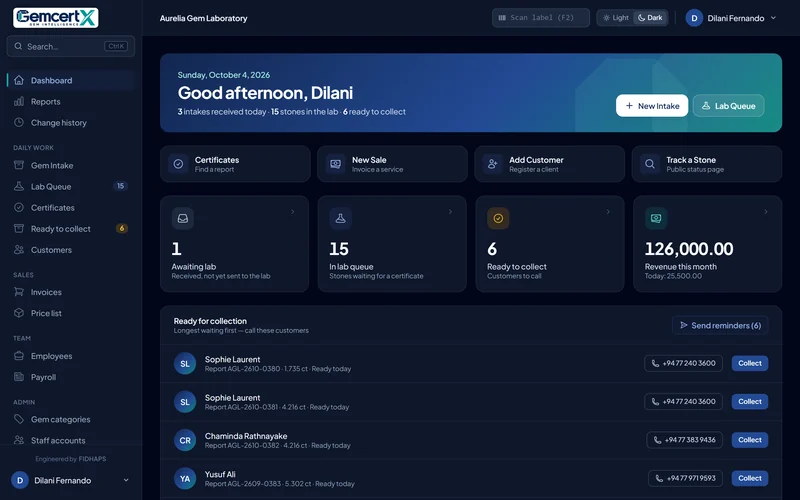Screen dimensions: 800x500
Task: Expand Ready to collect card arrow
Action: (608, 212)
